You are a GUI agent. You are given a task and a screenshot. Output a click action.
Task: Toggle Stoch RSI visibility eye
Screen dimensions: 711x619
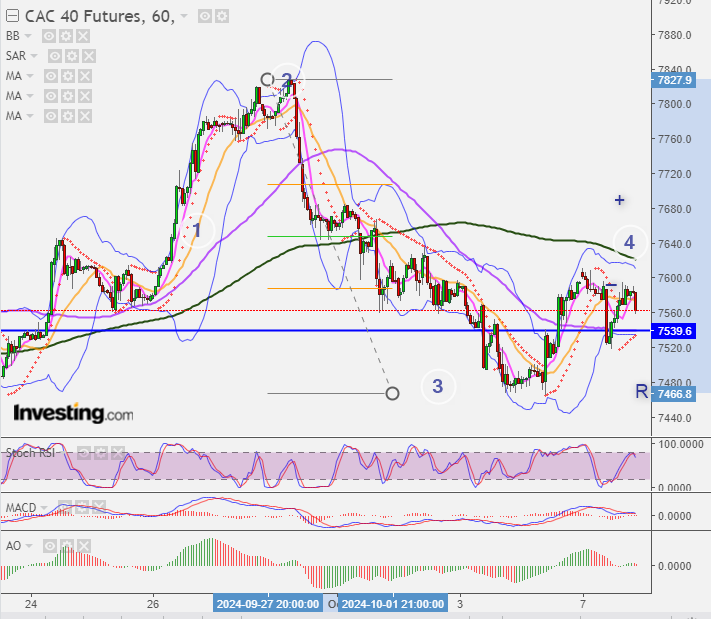[84, 453]
